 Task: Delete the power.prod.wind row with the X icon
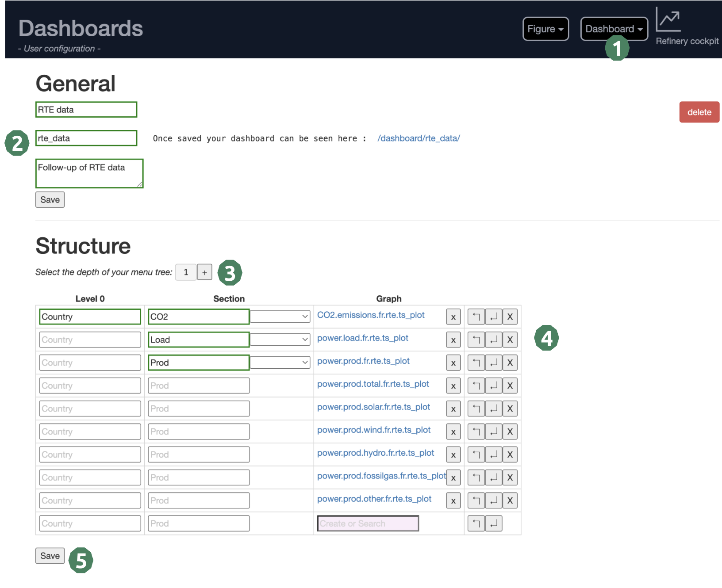coord(510,431)
